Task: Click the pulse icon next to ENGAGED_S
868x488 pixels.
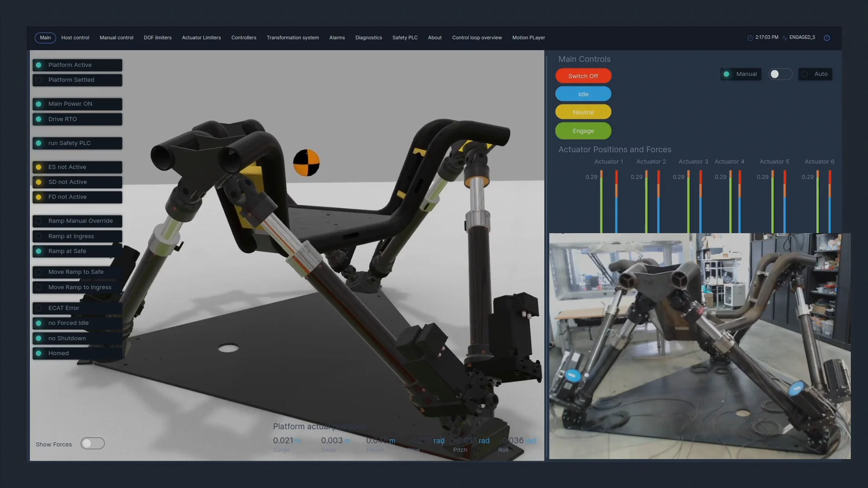Action: click(x=785, y=38)
